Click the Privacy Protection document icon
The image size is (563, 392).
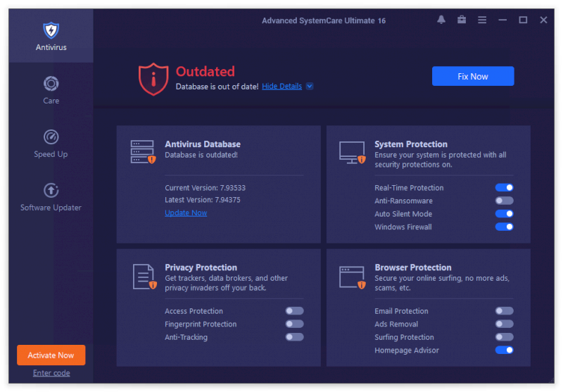pos(144,276)
